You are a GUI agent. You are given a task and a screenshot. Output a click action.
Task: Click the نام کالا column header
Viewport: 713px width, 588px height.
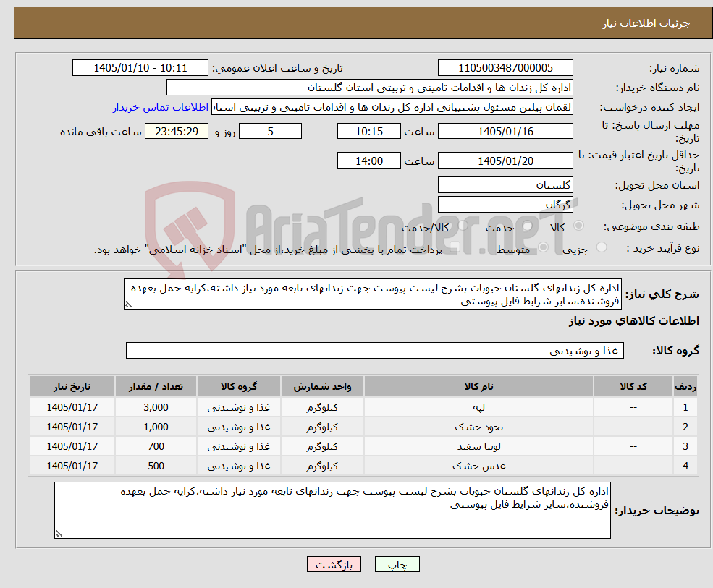tap(478, 387)
